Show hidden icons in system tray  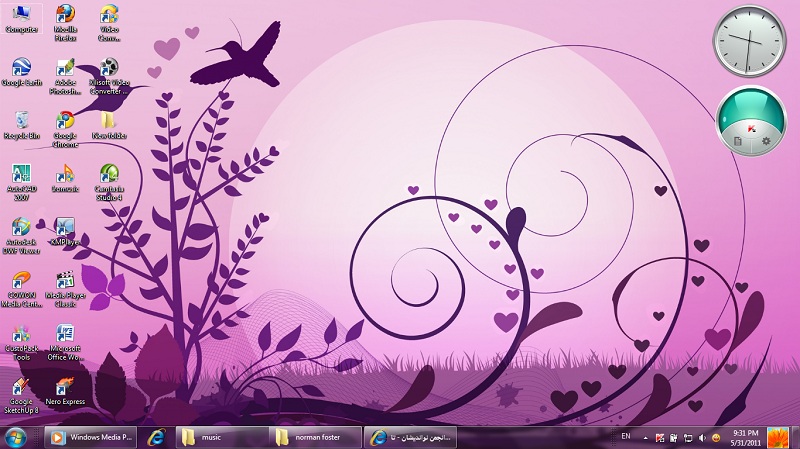pyautogui.click(x=645, y=437)
